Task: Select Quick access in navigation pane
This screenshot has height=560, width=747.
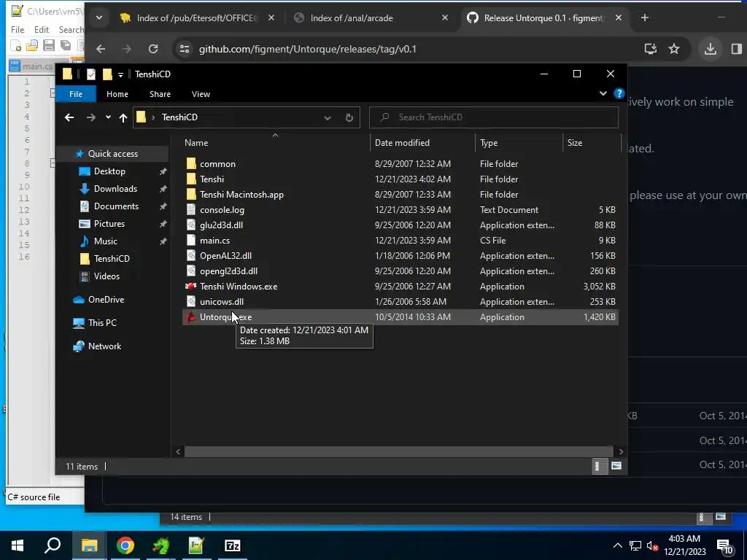Action: tap(113, 154)
